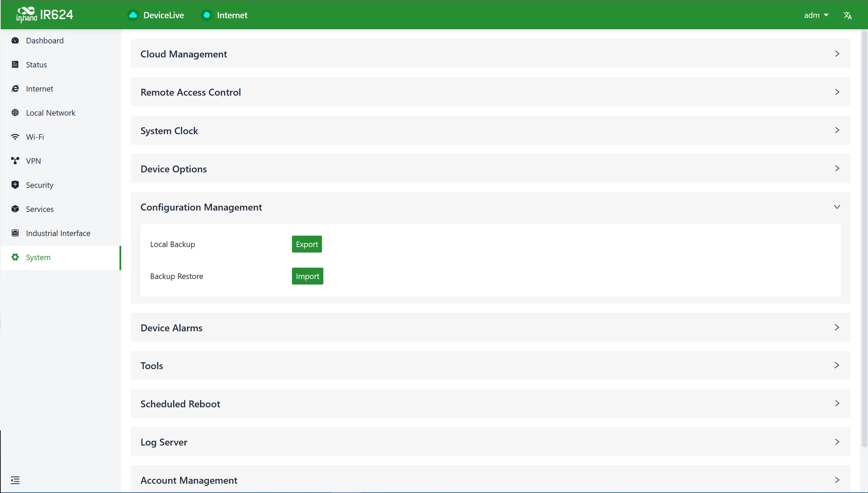
Task: Click the Security shield icon
Action: (15, 185)
